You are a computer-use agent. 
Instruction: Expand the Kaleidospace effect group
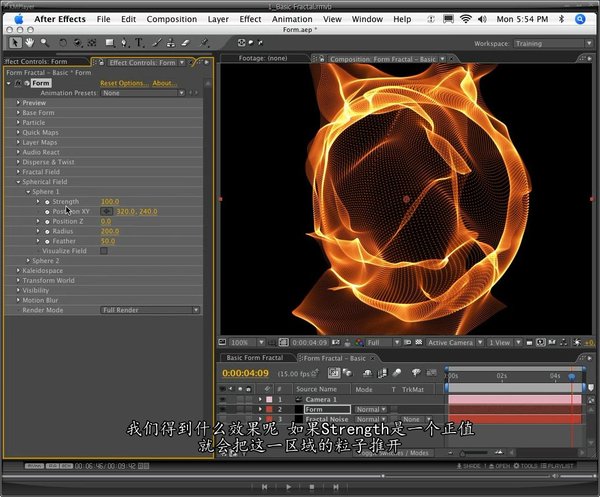pyautogui.click(x=17, y=271)
